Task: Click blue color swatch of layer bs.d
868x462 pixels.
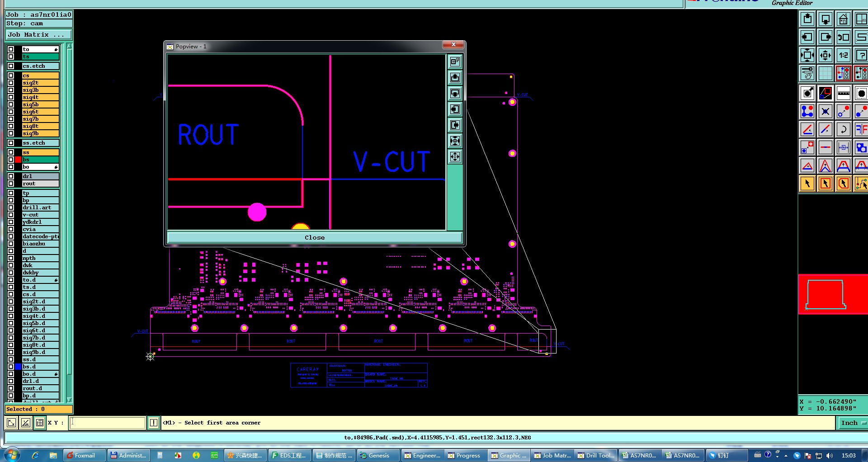Action: point(18,367)
